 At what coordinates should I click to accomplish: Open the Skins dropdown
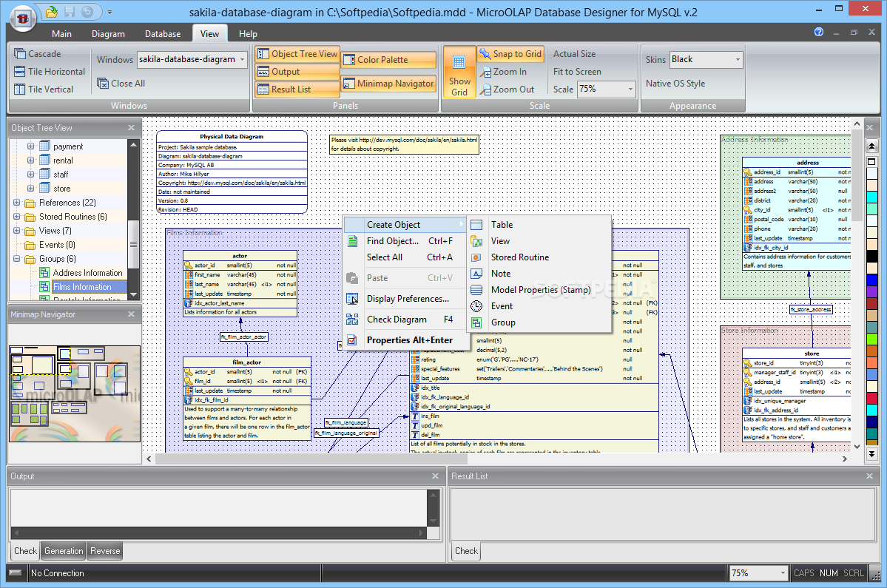[737, 59]
